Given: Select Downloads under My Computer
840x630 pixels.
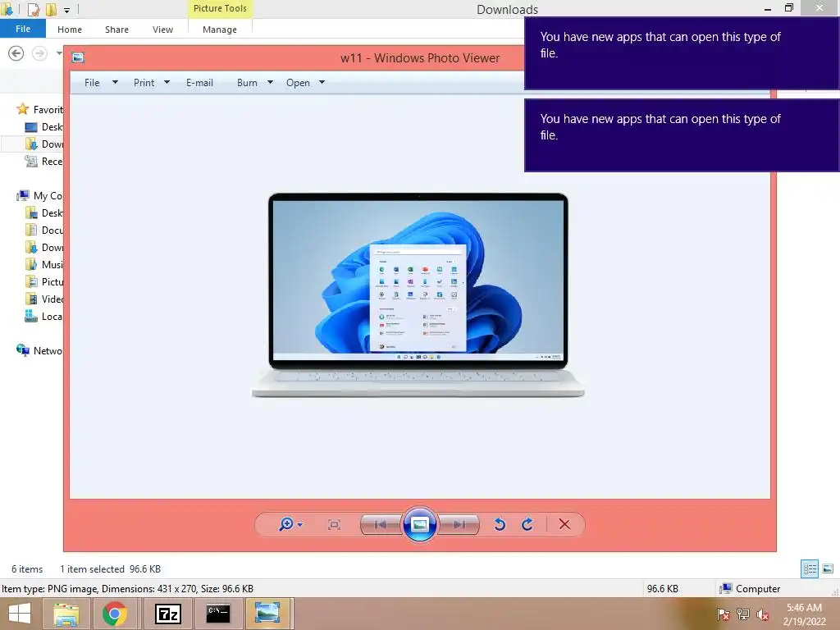Looking at the screenshot, I should pyautogui.click(x=44, y=247).
